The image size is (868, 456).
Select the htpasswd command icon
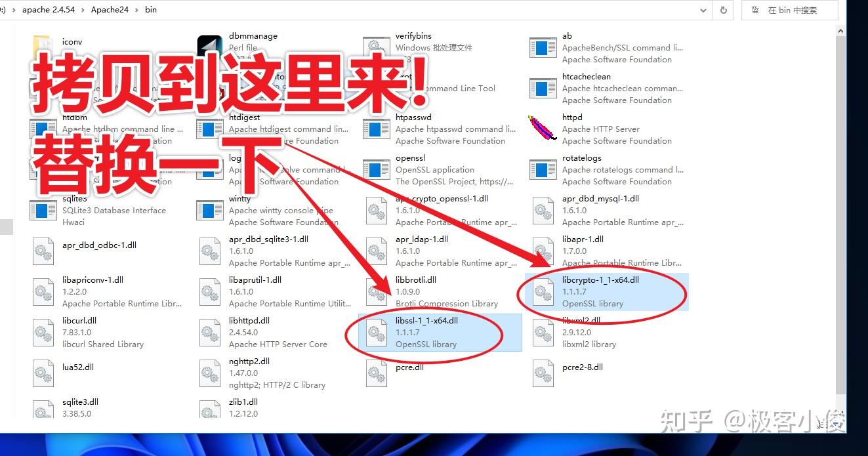coord(376,129)
